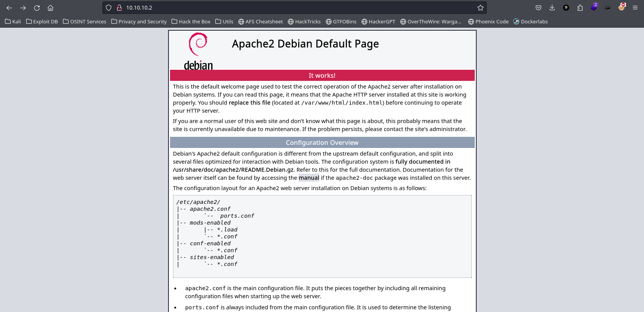
Task: Click the "Apache2 Debian Default Page" heading
Action: pyautogui.click(x=305, y=44)
